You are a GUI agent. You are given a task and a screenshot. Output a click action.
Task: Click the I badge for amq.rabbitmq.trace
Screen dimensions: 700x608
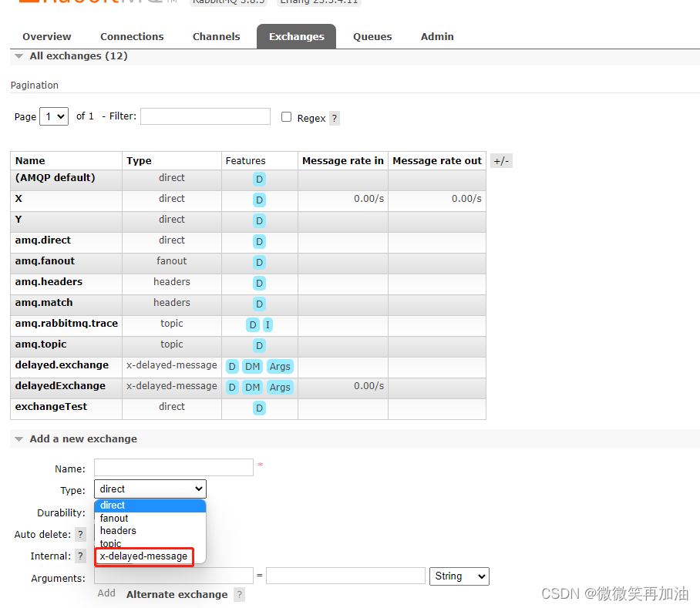[268, 324]
